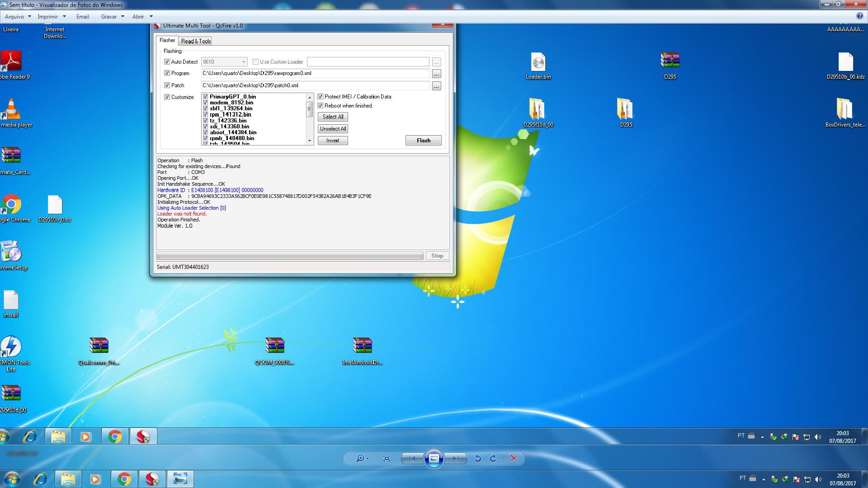Click the Flash button
Viewport: 868px width, 488px height.
coord(423,141)
